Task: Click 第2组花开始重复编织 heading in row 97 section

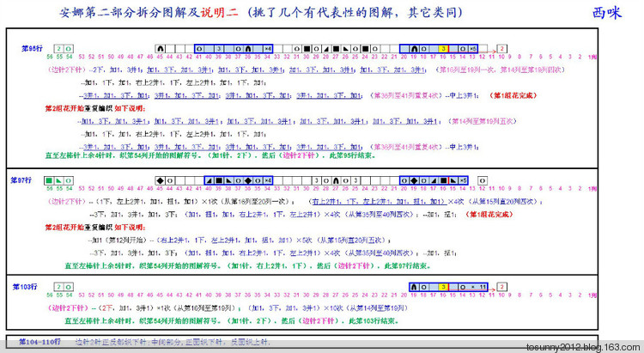Action: pyautogui.click(x=79, y=228)
